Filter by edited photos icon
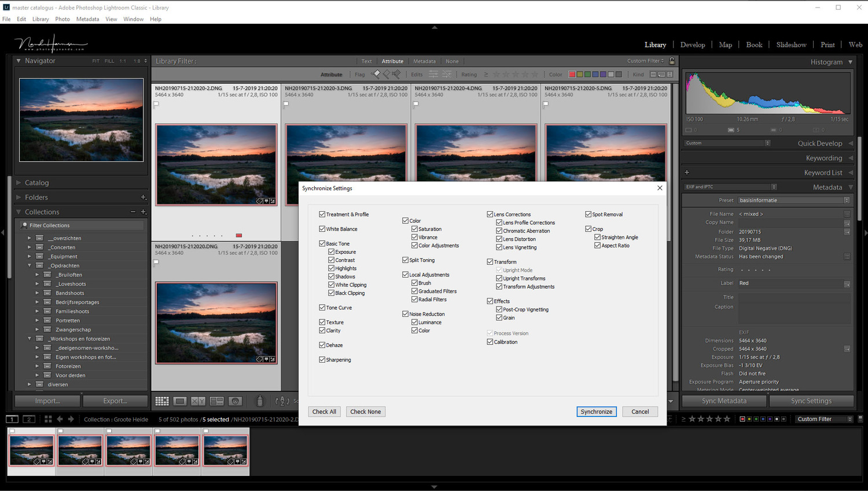 [x=433, y=74]
